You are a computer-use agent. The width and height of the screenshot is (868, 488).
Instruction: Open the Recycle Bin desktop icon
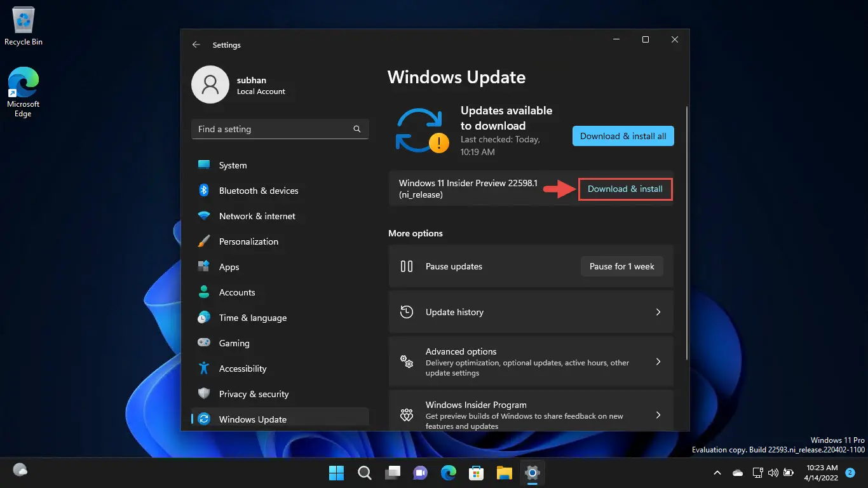click(x=24, y=27)
